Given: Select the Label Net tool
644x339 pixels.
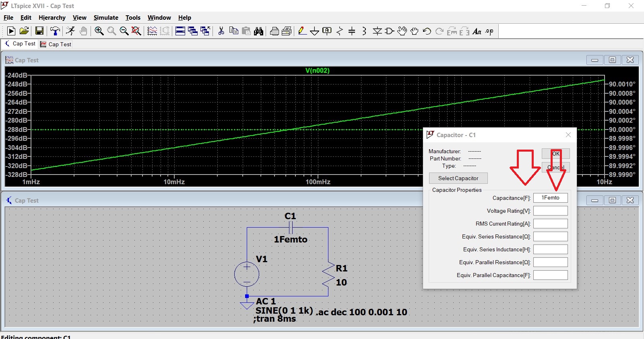Looking at the screenshot, I should click(x=327, y=31).
